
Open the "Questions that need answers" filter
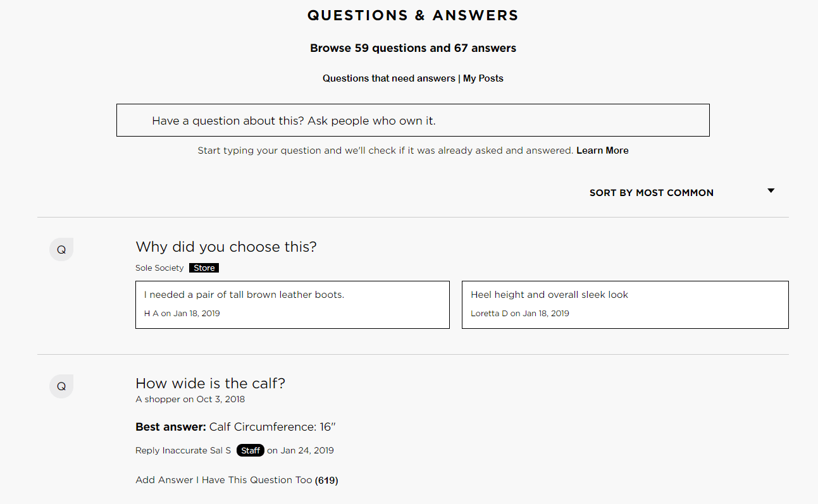tap(388, 78)
